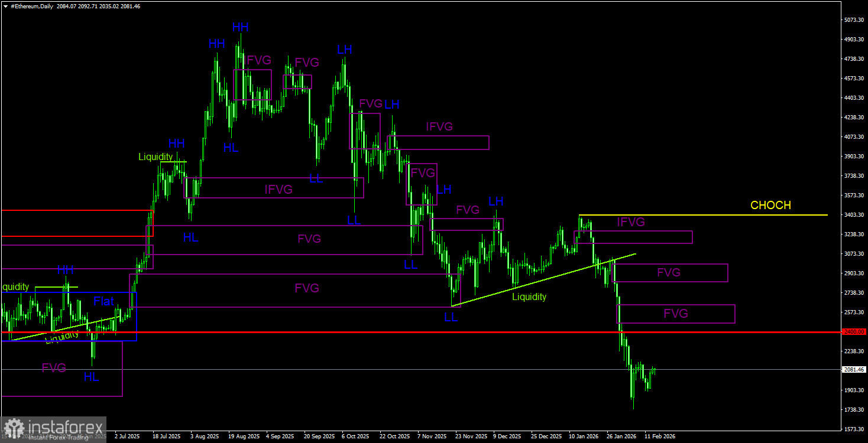Click the 10 Jan 2026 date label
Image resolution: width=868 pixels, height=443 pixels.
click(584, 437)
